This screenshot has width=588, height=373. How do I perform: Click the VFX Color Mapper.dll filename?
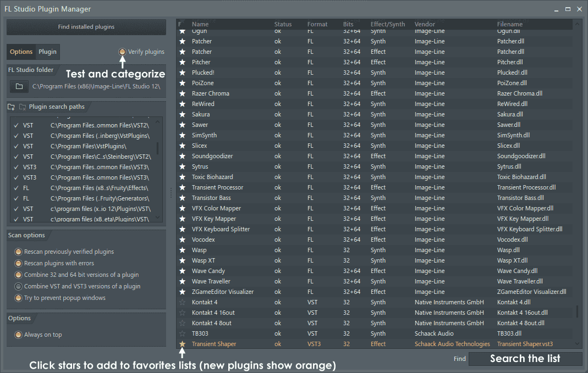(x=525, y=208)
